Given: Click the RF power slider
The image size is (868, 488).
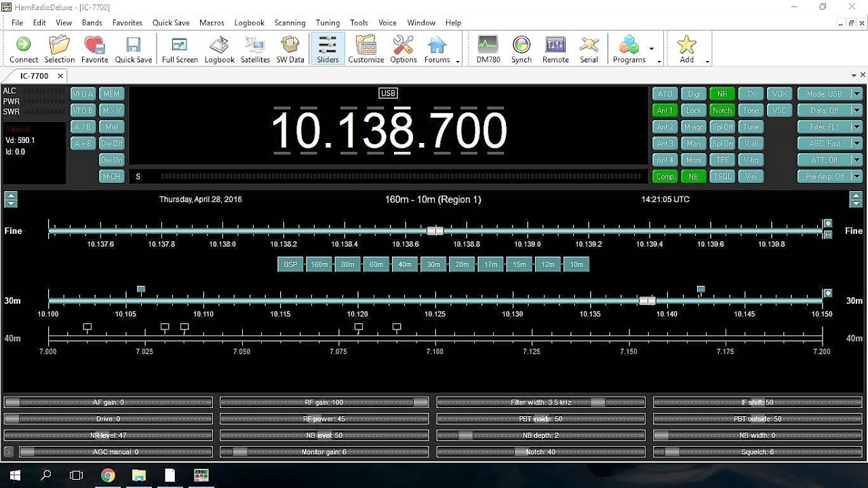Looking at the screenshot, I should (x=324, y=419).
